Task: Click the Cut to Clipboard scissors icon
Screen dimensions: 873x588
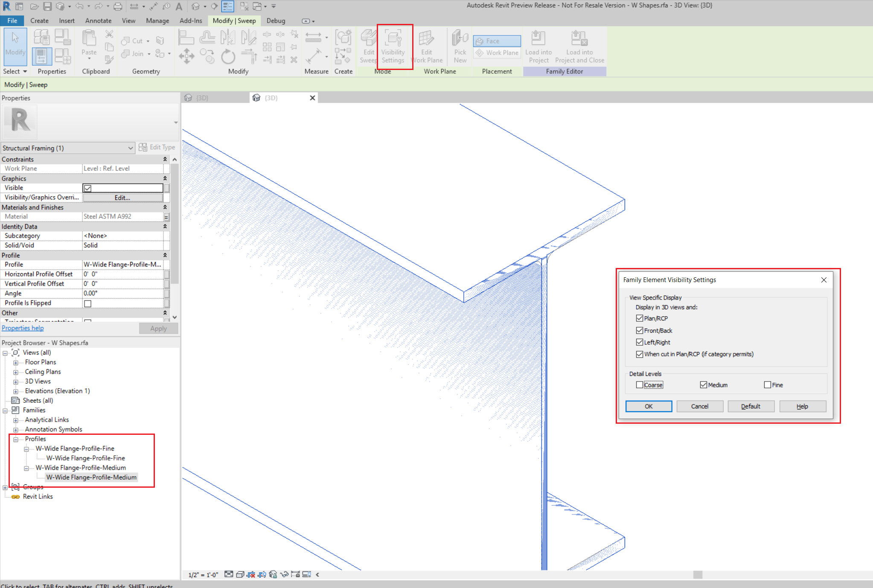Action: click(109, 34)
